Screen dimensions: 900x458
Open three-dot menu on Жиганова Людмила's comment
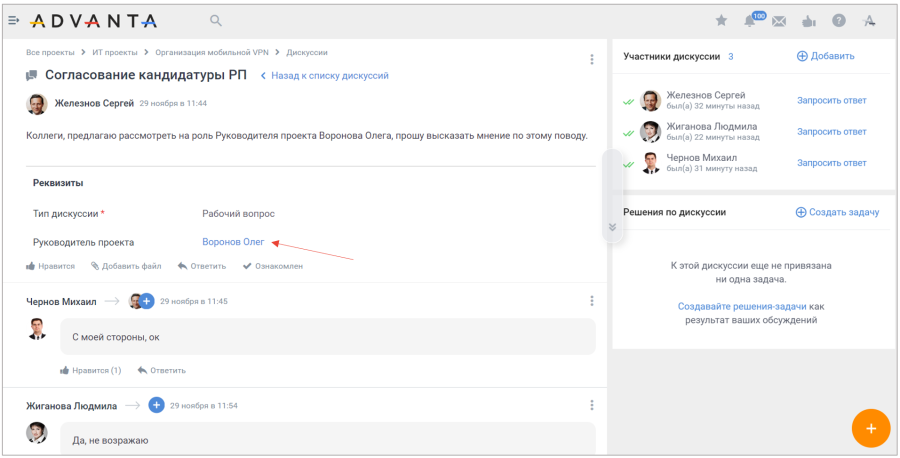click(x=592, y=405)
